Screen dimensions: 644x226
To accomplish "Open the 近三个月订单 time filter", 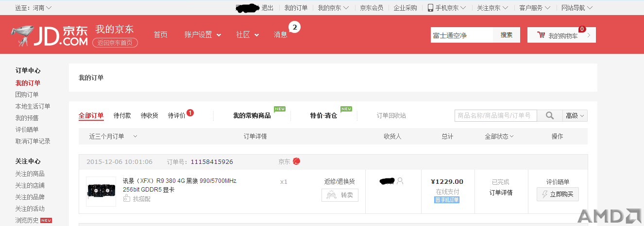I will [113, 136].
